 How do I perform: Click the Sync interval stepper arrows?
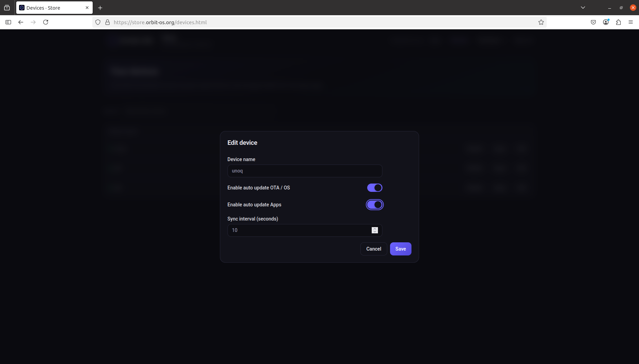374,230
